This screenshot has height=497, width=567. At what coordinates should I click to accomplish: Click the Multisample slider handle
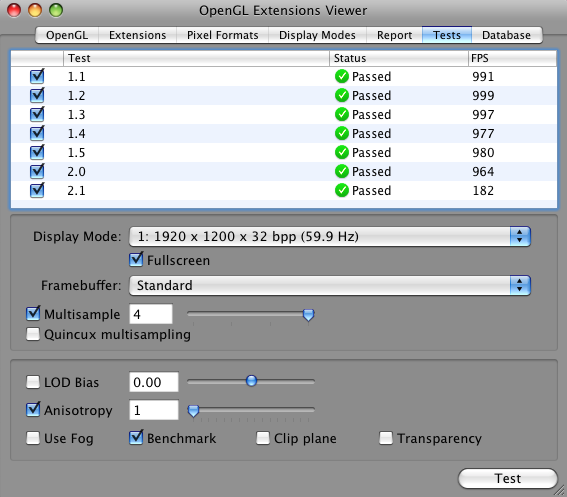click(308, 315)
